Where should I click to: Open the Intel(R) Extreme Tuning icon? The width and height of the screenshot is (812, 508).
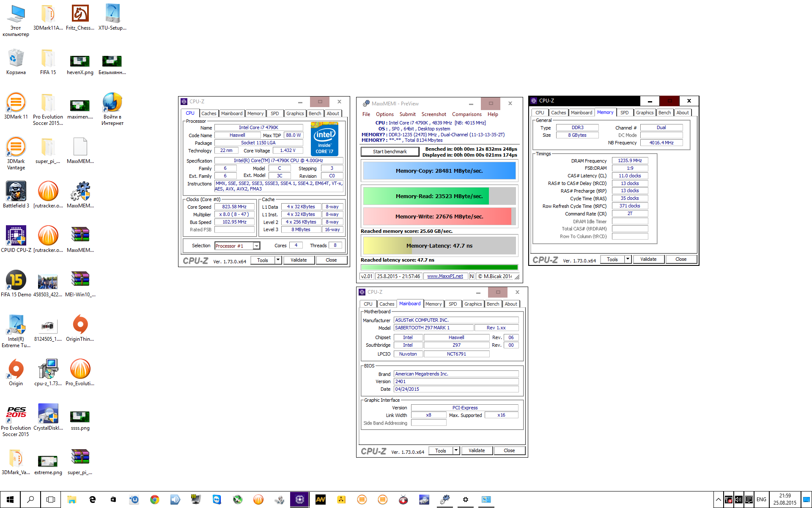[x=16, y=331]
